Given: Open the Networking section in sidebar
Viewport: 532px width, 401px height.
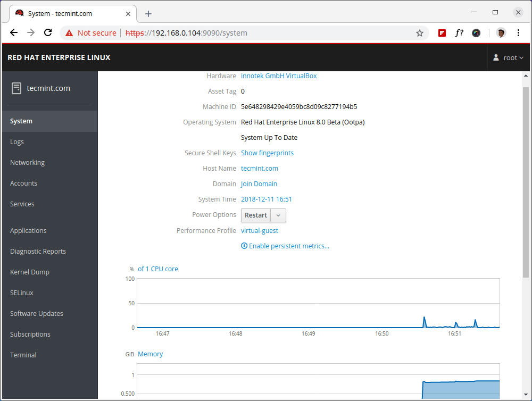Looking at the screenshot, I should coord(27,163).
